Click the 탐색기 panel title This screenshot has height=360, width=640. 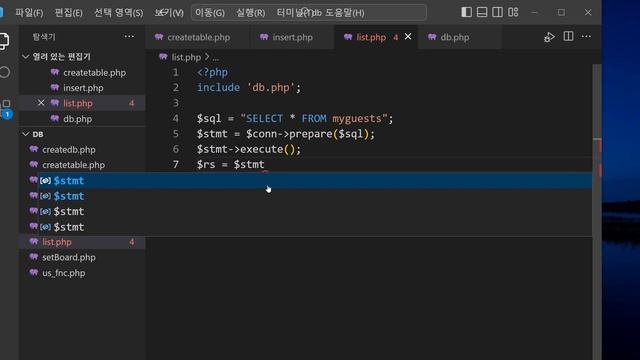[44, 37]
